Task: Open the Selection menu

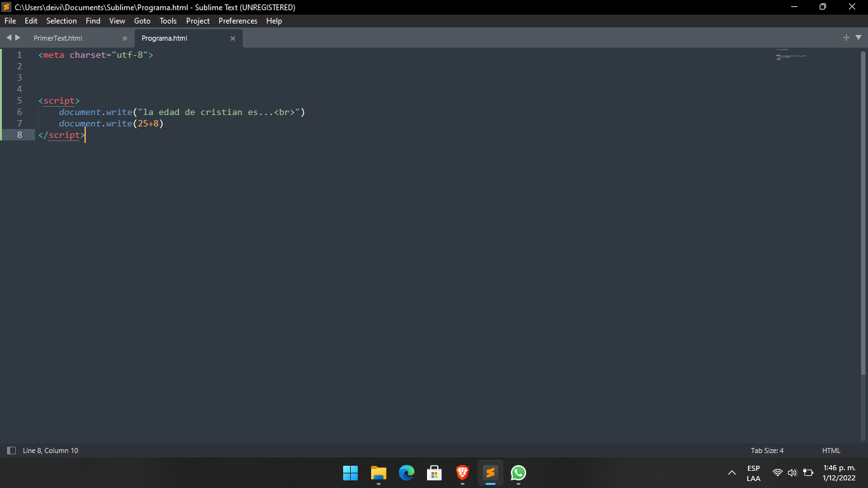Action: [x=62, y=21]
